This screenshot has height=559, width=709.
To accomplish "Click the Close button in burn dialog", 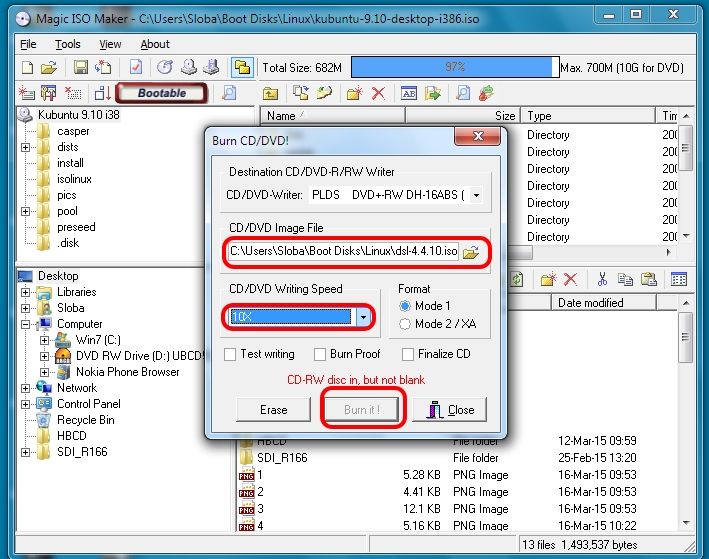I will tap(450, 410).
